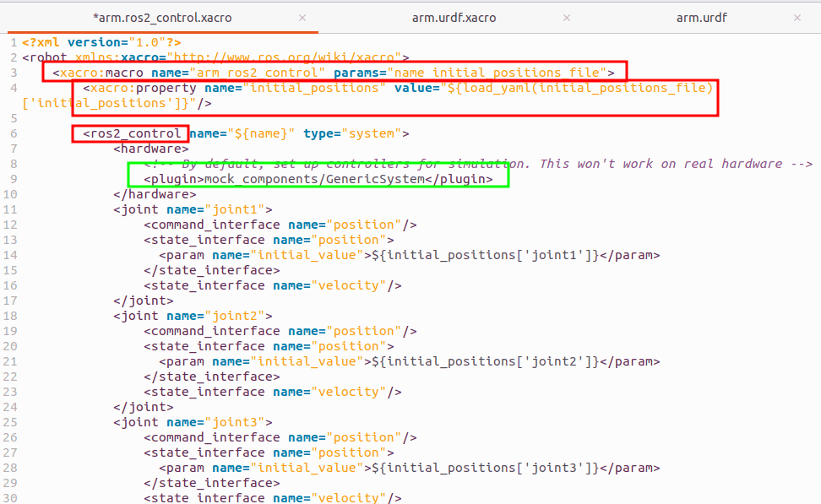Click the joint3 opening tag
The height and width of the screenshot is (504, 821).
tap(140, 422)
